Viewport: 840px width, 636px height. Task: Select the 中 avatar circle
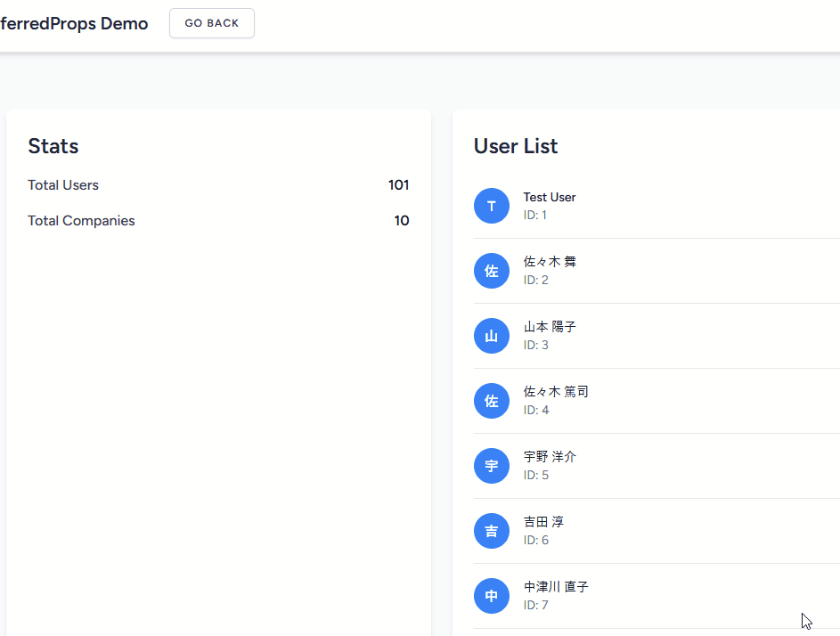coord(491,596)
